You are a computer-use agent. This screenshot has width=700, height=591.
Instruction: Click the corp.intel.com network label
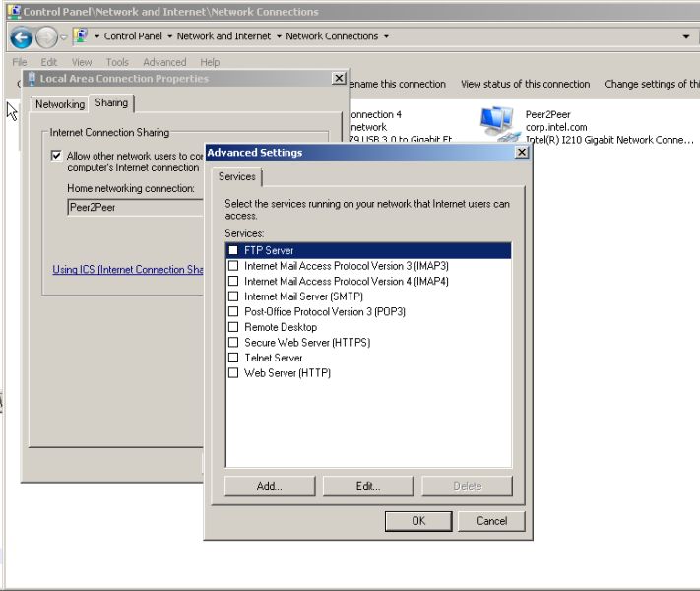556,127
